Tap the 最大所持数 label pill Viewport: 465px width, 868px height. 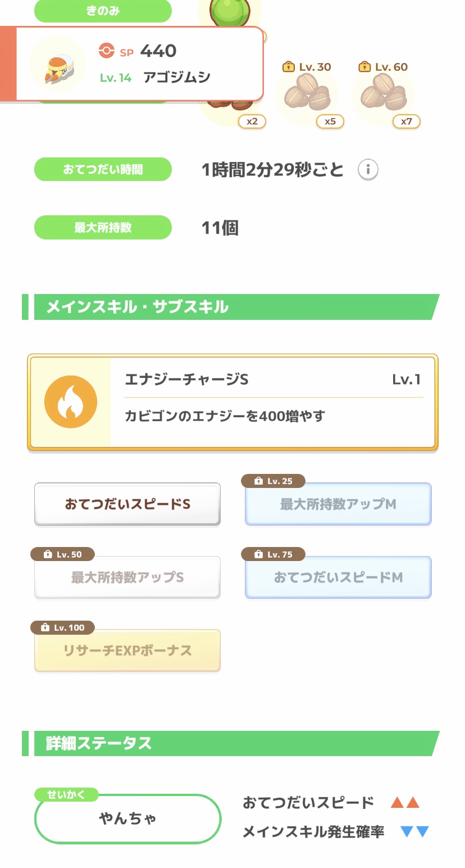coord(103,227)
